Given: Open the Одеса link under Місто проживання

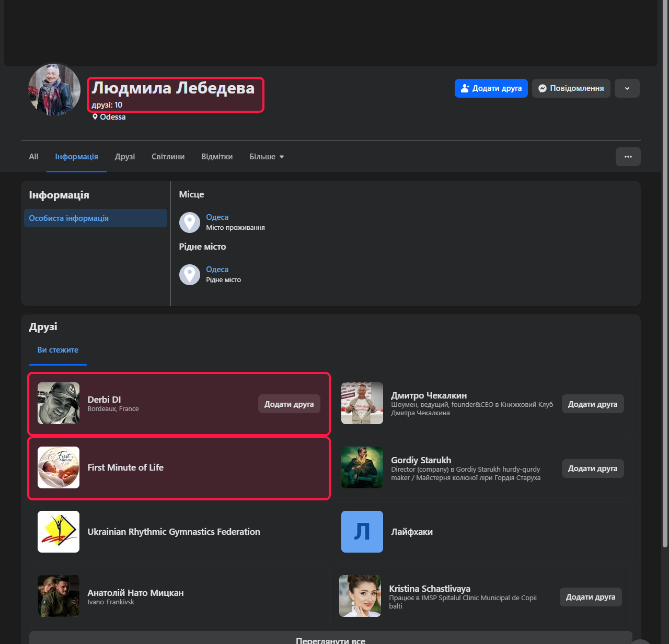Looking at the screenshot, I should [217, 217].
